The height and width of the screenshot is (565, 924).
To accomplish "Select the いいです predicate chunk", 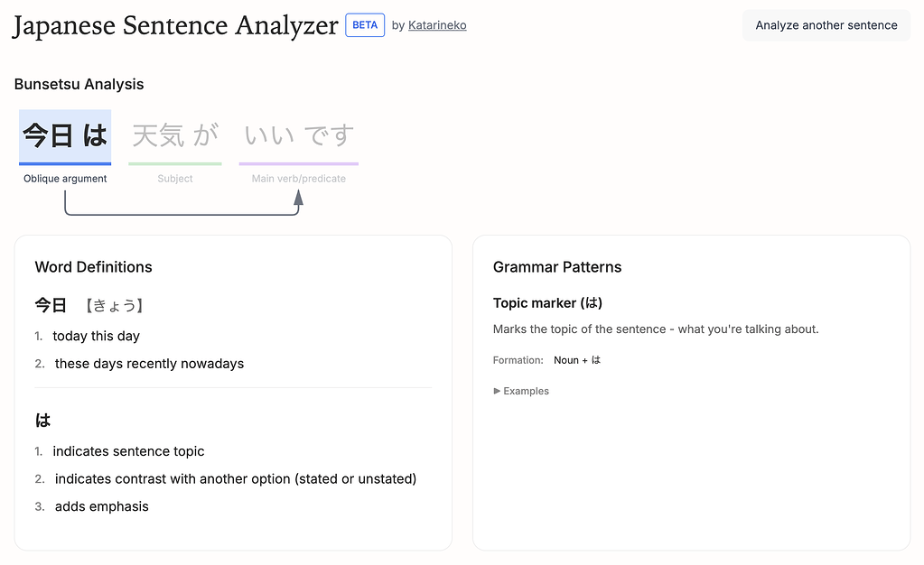I will (x=298, y=134).
